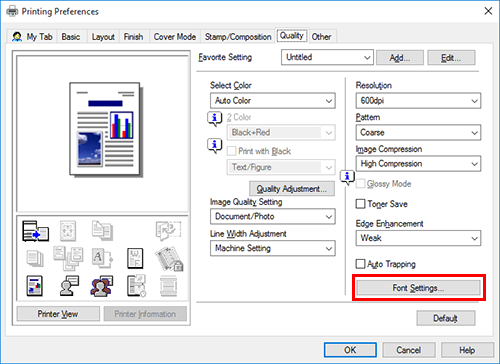The width and height of the screenshot is (500, 364).
Task: Click the color document with chart icon in bottom row
Action: coord(35,286)
